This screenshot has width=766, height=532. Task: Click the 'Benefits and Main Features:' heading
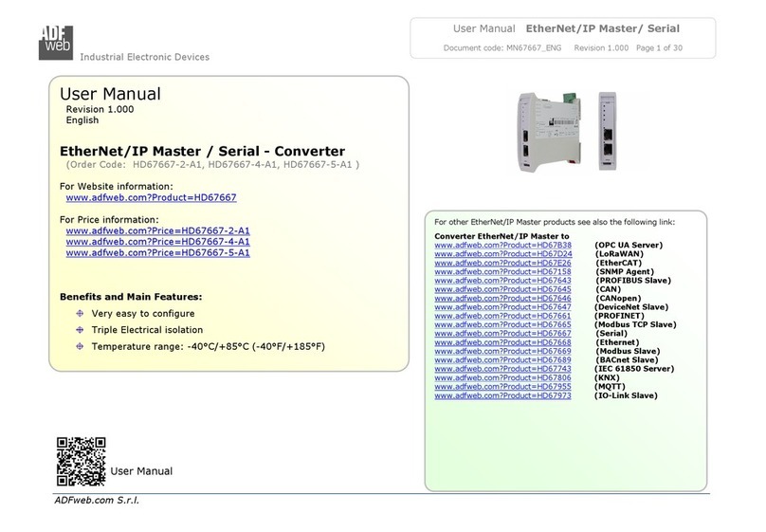131,297
